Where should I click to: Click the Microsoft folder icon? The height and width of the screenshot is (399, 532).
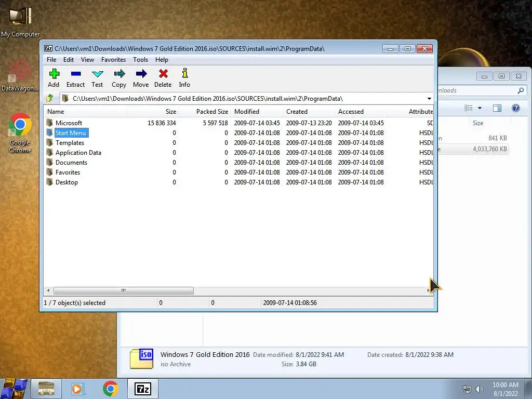point(49,123)
